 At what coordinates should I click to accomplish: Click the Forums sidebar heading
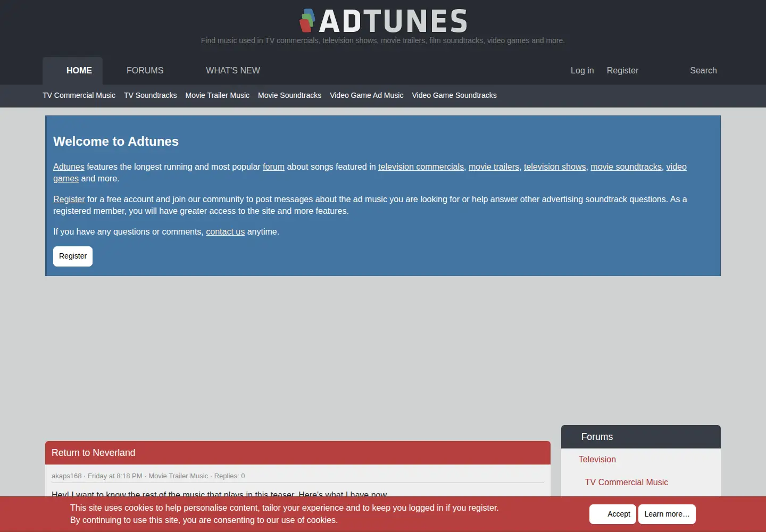(x=597, y=437)
